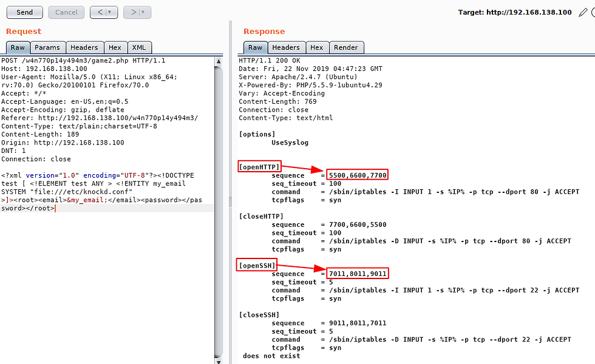
Task: Click the 'does not exist' response text
Action: (x=271, y=356)
